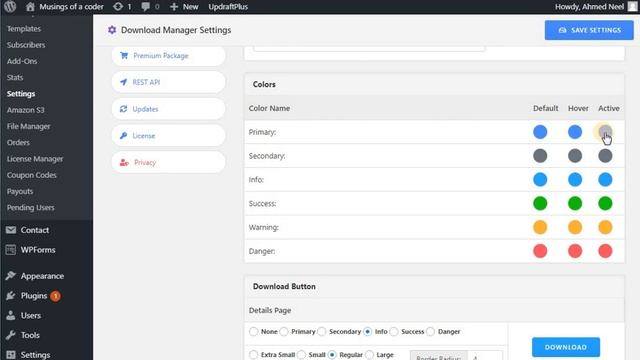Open the WordPress logo menu
The width and height of the screenshot is (640, 360).
(10, 7)
